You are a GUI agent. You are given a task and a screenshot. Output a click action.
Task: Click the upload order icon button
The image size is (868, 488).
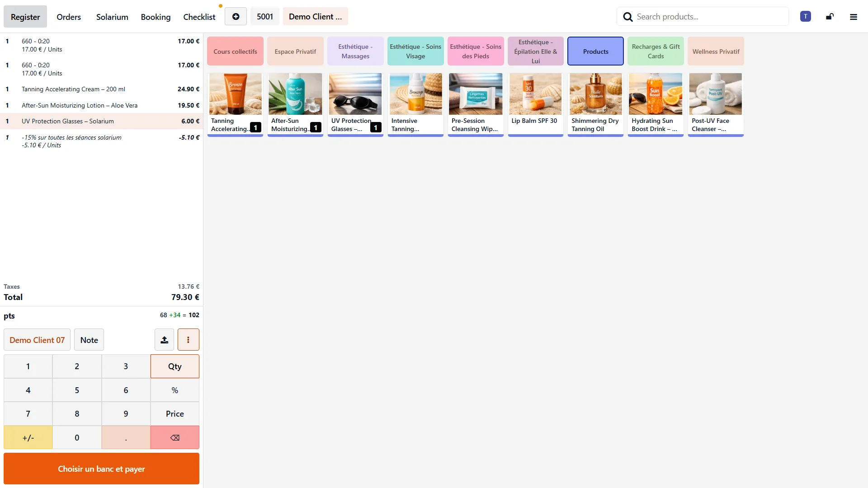[x=164, y=340]
